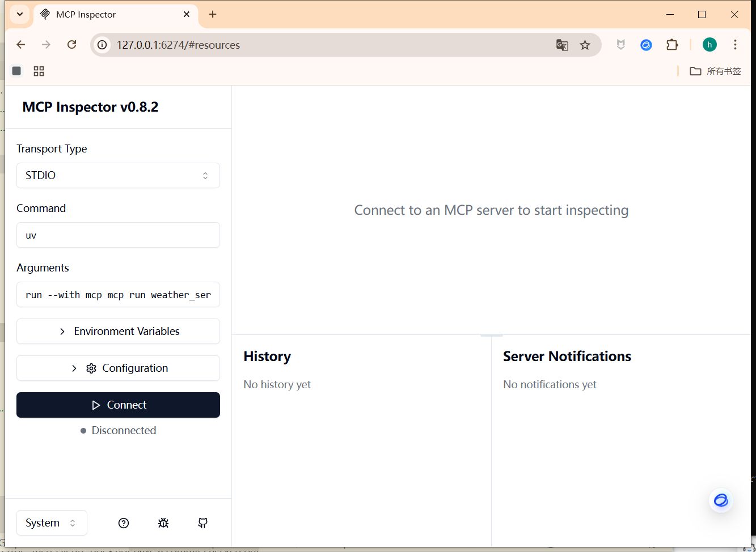The width and height of the screenshot is (756, 552).
Task: Open the MCP Inspector help icon
Action: click(x=124, y=523)
